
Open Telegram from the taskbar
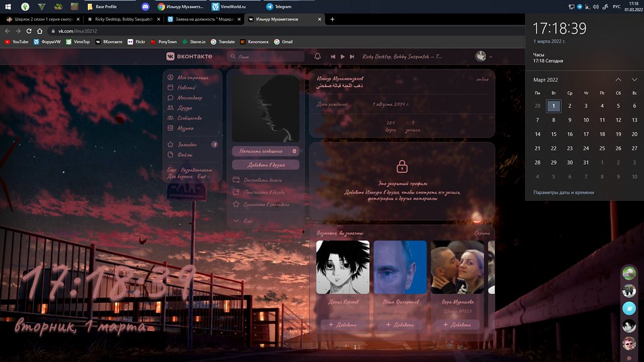coord(279,6)
